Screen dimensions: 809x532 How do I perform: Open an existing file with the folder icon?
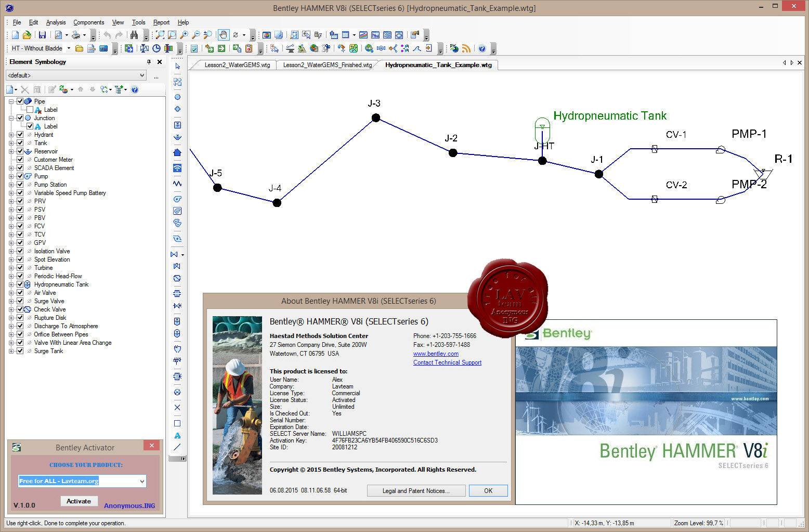point(27,35)
